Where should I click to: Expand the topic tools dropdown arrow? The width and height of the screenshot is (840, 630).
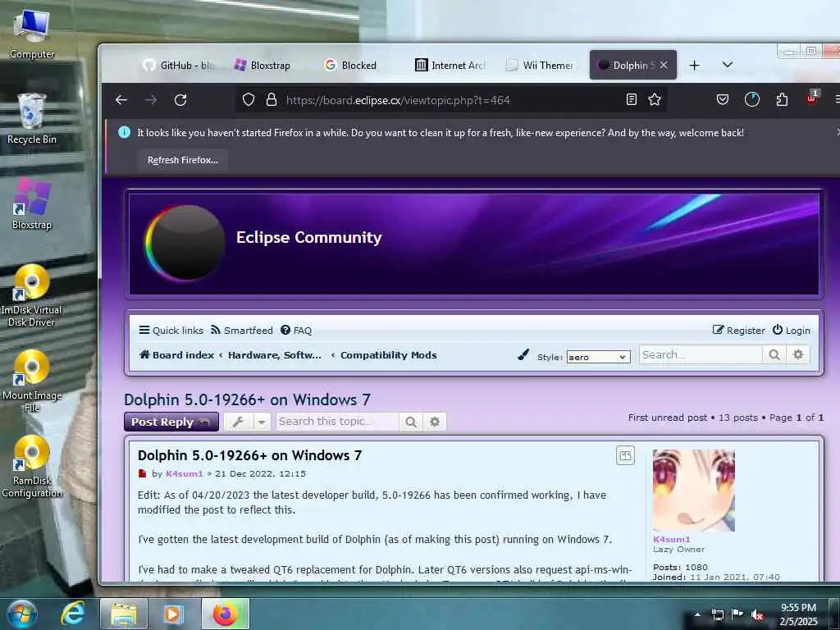[x=262, y=422]
